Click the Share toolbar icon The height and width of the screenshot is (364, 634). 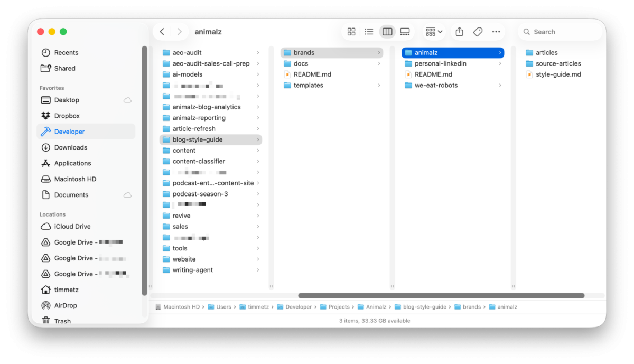[x=459, y=32]
